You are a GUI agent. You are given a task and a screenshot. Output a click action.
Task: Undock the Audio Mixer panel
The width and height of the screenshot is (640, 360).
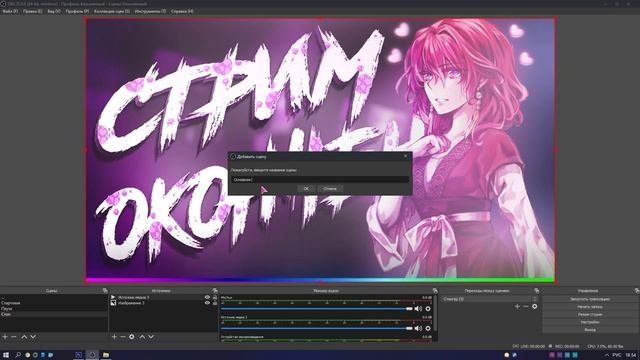435,291
